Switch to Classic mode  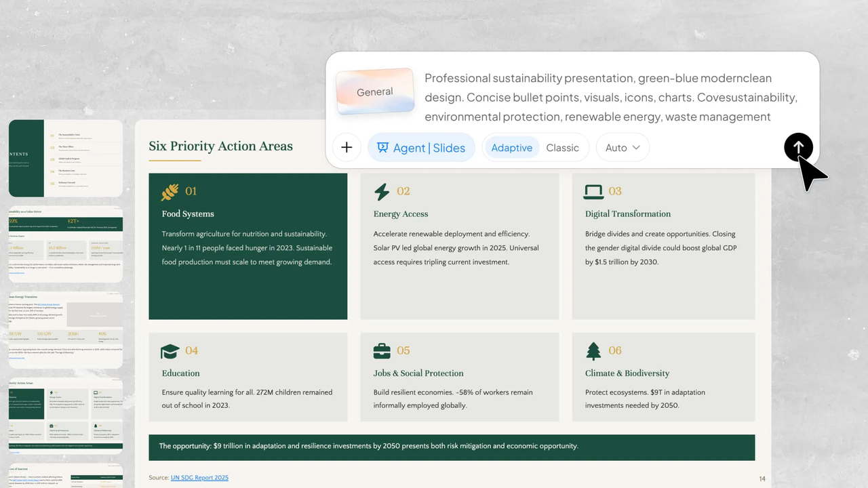click(x=562, y=147)
